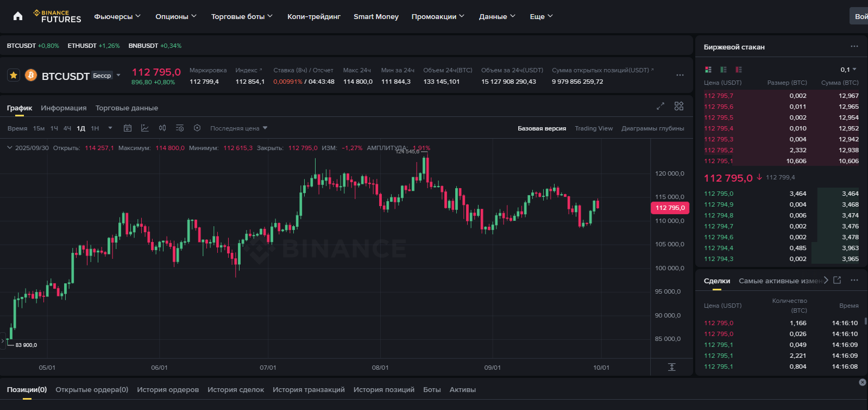The image size is (868, 410).
Task: Open the technical indicators line chart icon
Action: click(145, 128)
